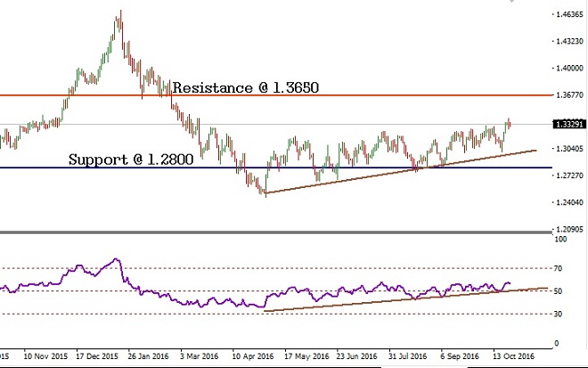Click the RSI 0 scale label
This screenshot has height=368, width=588.
pos(557,343)
